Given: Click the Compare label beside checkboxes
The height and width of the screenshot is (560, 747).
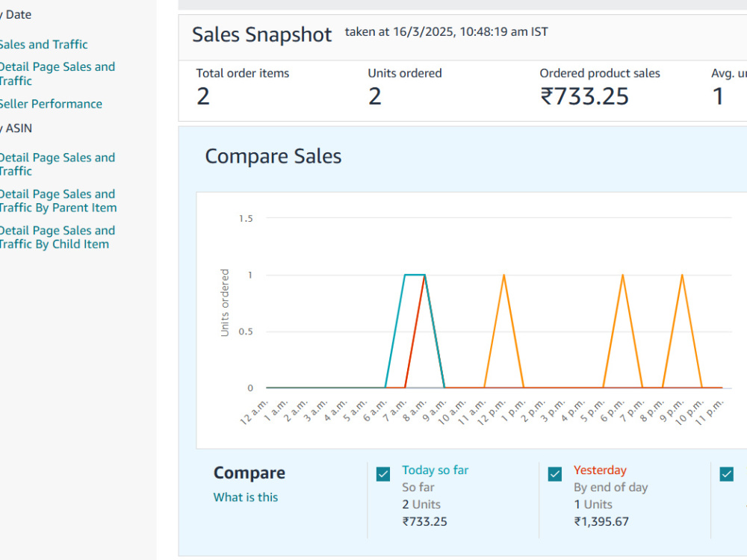Looking at the screenshot, I should (x=249, y=473).
